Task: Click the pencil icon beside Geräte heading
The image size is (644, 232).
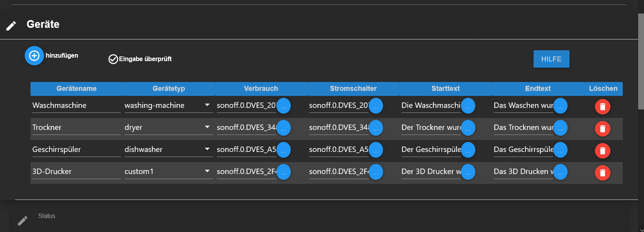Action: [x=11, y=26]
